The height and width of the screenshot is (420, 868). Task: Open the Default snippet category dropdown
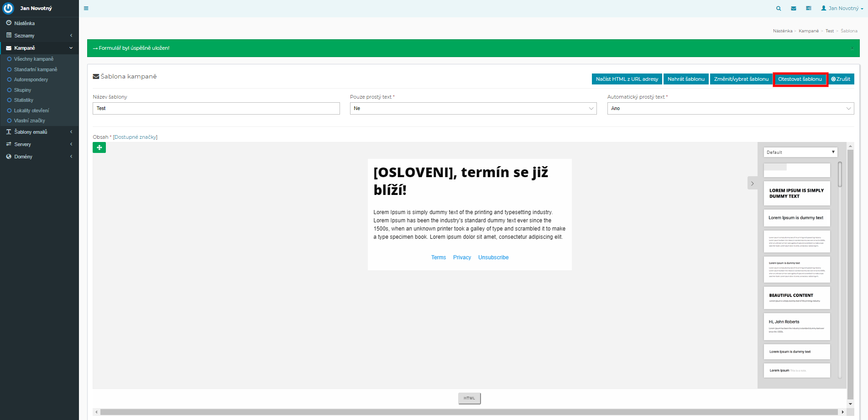(800, 152)
